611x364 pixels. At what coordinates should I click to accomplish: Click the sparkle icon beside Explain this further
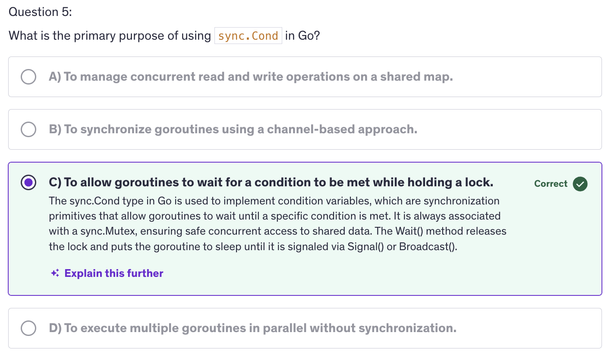point(55,273)
